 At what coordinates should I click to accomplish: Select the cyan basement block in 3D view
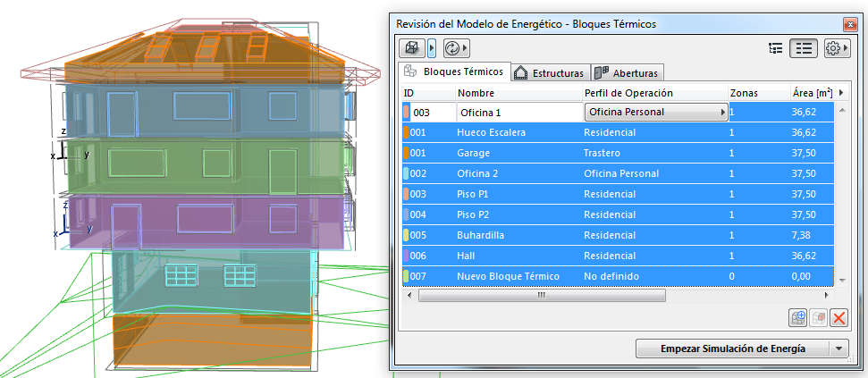click(x=213, y=282)
